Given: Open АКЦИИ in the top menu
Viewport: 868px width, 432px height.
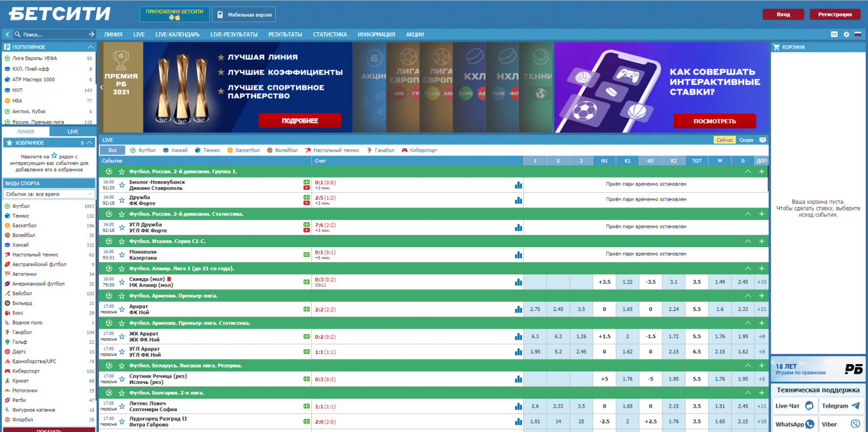Looking at the screenshot, I should pos(415,34).
